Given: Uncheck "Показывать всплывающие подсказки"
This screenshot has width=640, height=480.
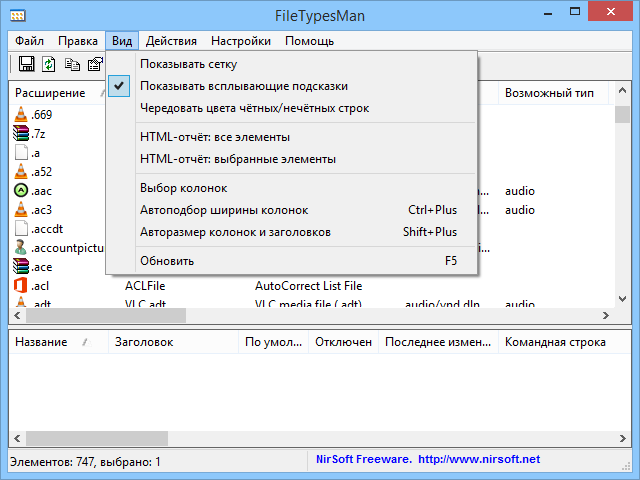Looking at the screenshot, I should (244, 86).
